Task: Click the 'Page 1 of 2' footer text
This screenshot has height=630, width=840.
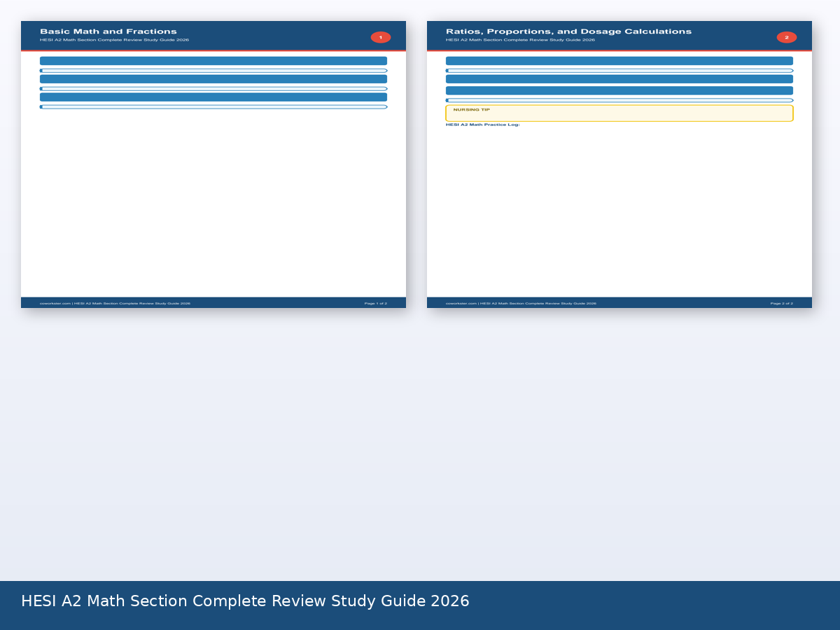Action: [x=376, y=304]
